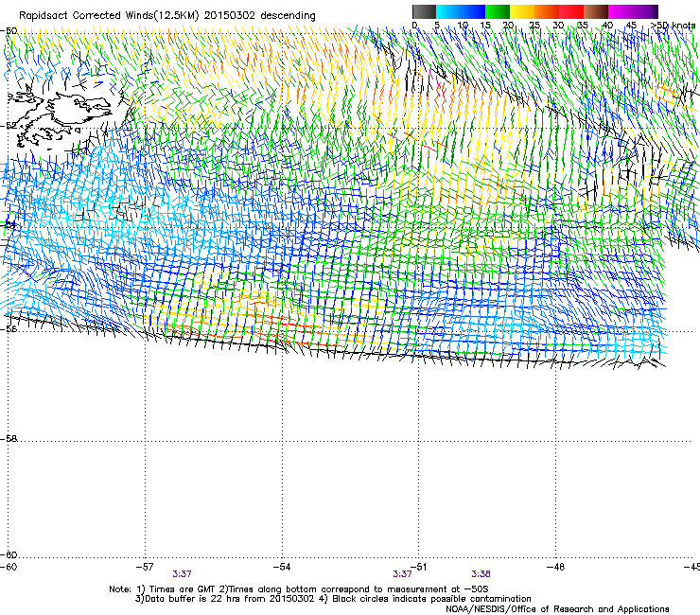The image size is (700, 615).
Task: Select the -52 latitude axis label
Action: point(9,126)
